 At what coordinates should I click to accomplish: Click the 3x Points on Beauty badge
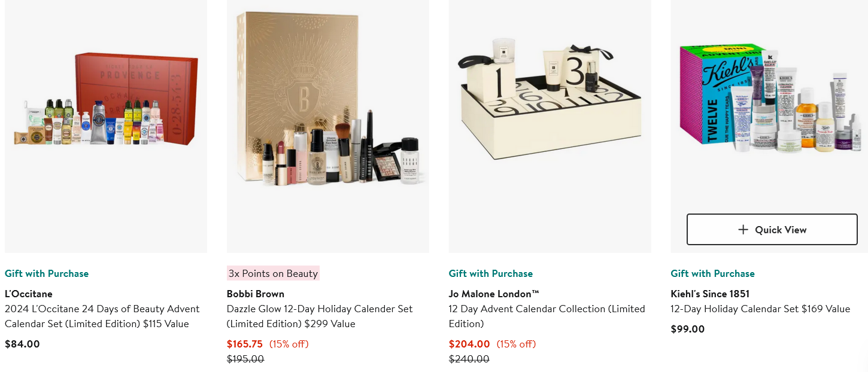point(273,273)
